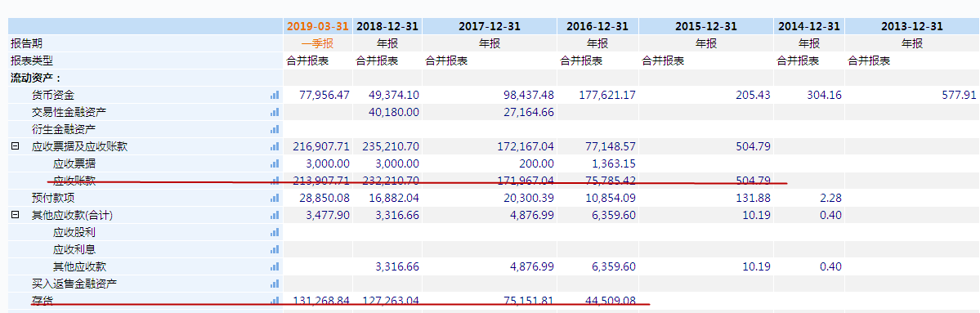This screenshot has height=313, width=980.
Task: Click cell value 49,374.10
Action: pyautogui.click(x=394, y=95)
